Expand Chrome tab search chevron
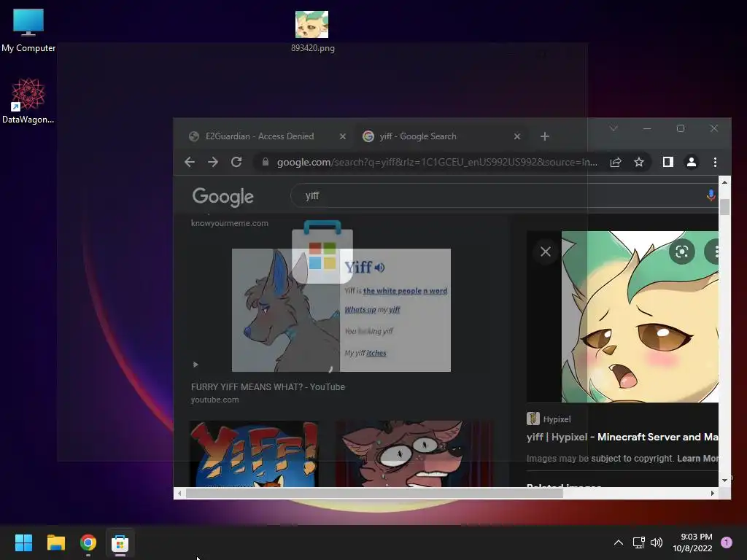The image size is (747, 560). coord(614,128)
